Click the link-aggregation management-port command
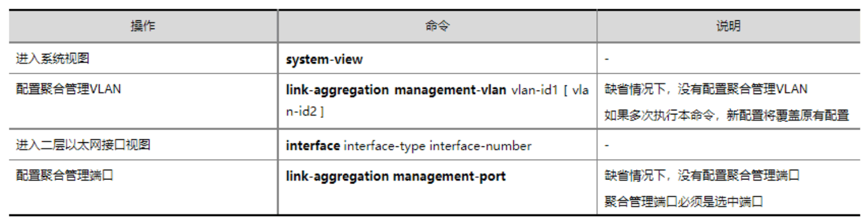The width and height of the screenshot is (868, 223). [396, 175]
